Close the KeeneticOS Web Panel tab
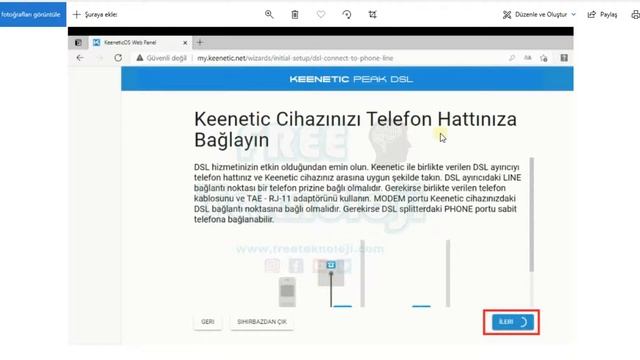640x360 pixels. pos(185,42)
